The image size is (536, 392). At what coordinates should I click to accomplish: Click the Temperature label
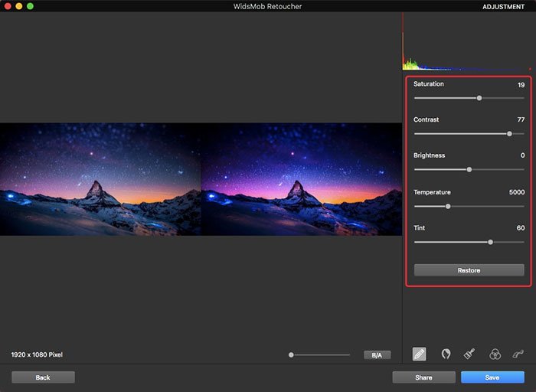(432, 192)
